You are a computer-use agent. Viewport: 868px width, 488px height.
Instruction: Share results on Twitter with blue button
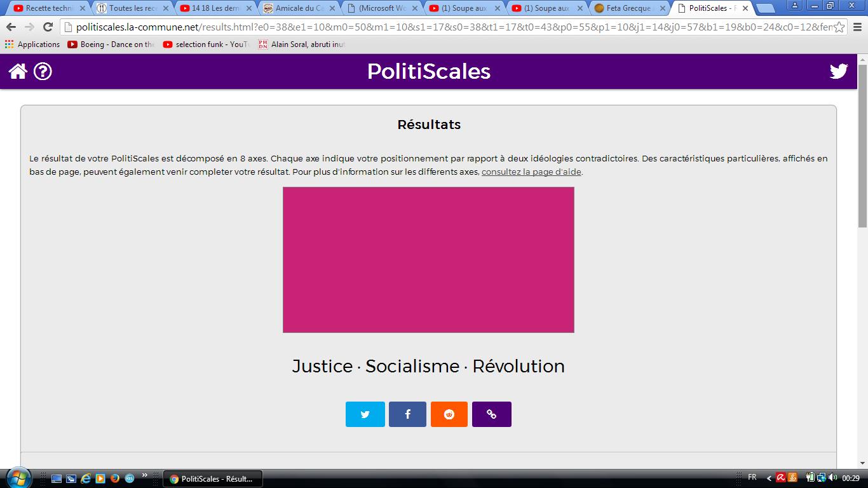pyautogui.click(x=365, y=414)
